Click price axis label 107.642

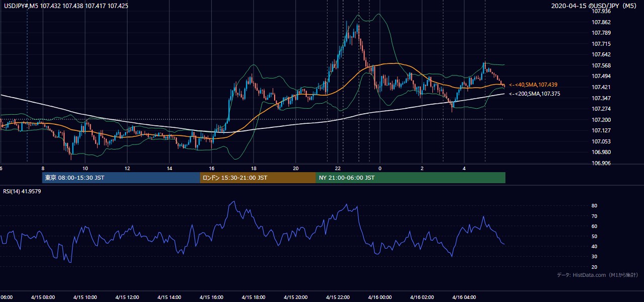tap(601, 54)
